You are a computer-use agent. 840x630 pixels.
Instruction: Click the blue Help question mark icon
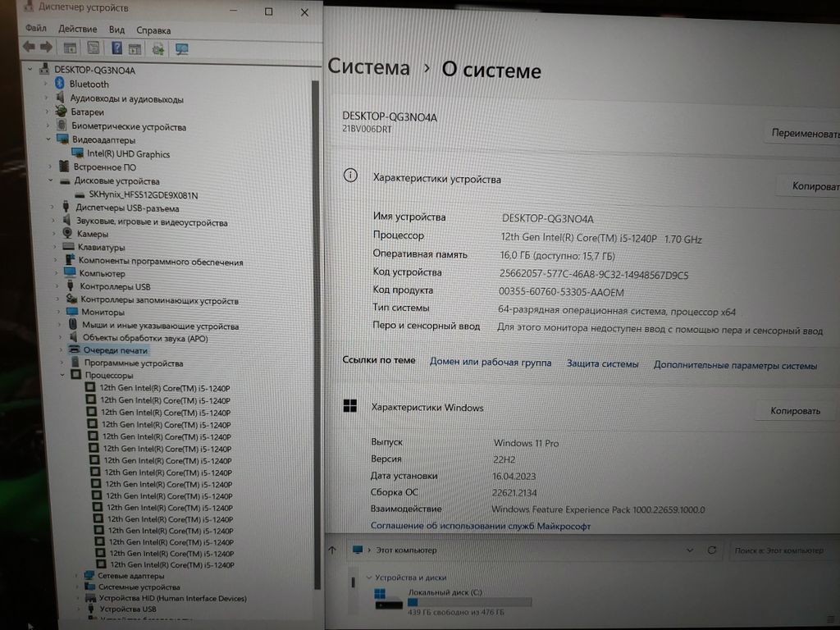(116, 48)
